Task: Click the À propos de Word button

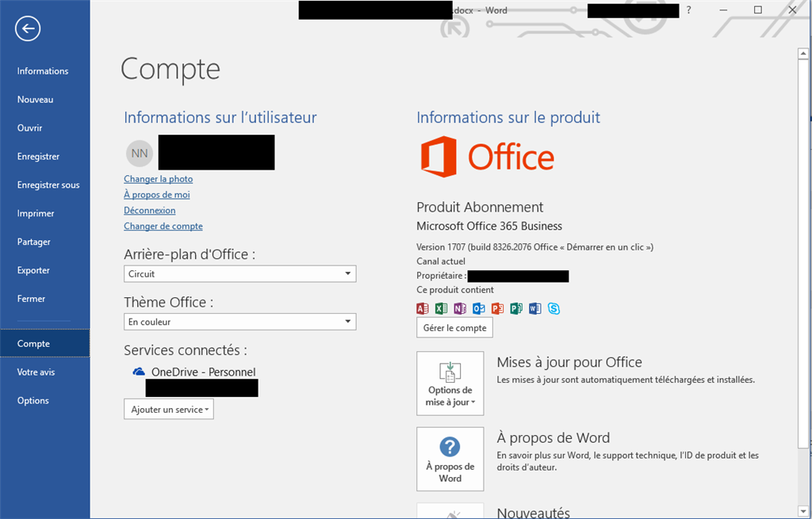Action: 450,459
